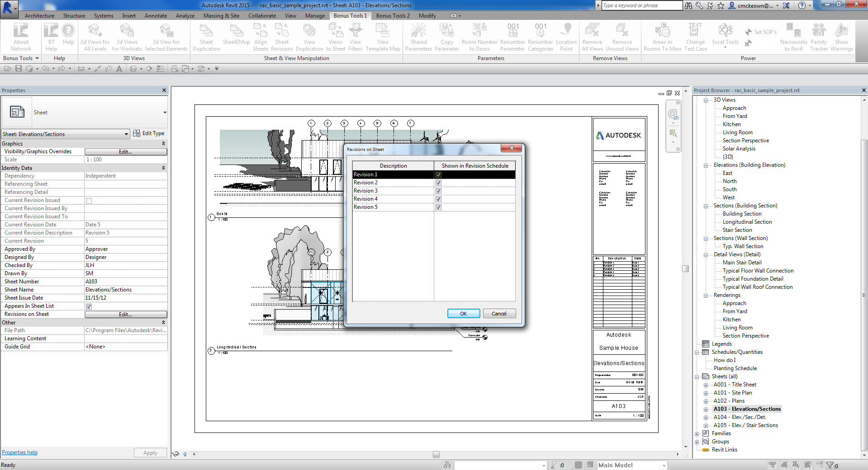Screen dimensions: 868x470
Task: Click OK in the Revisions on Sheet dialog
Action: pyautogui.click(x=463, y=313)
